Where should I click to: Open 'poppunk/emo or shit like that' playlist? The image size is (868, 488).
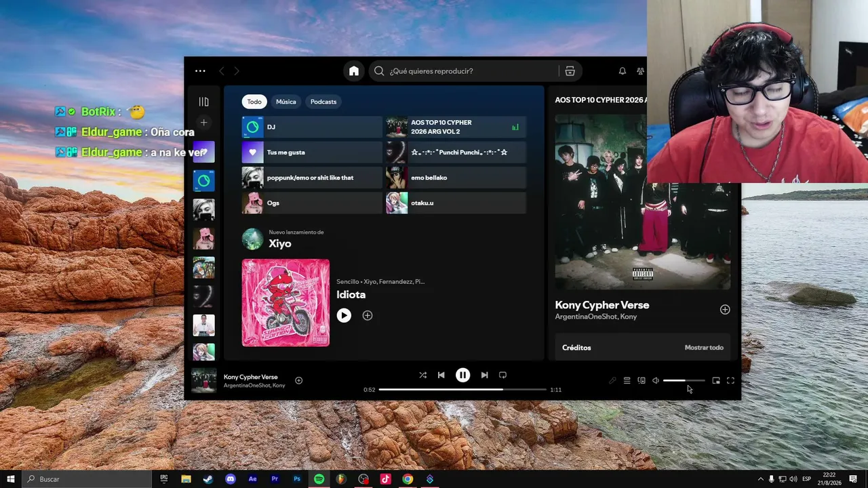(x=312, y=178)
